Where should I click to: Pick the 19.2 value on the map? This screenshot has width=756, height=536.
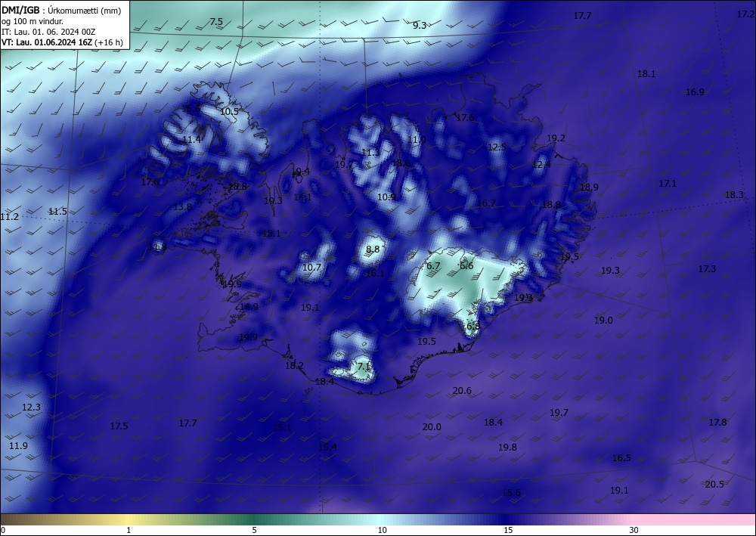pyautogui.click(x=556, y=138)
